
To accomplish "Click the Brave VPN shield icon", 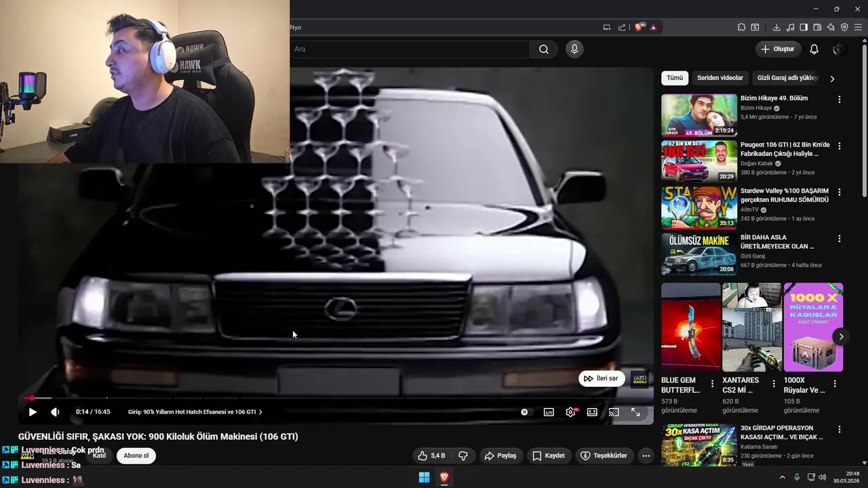I will [844, 27].
